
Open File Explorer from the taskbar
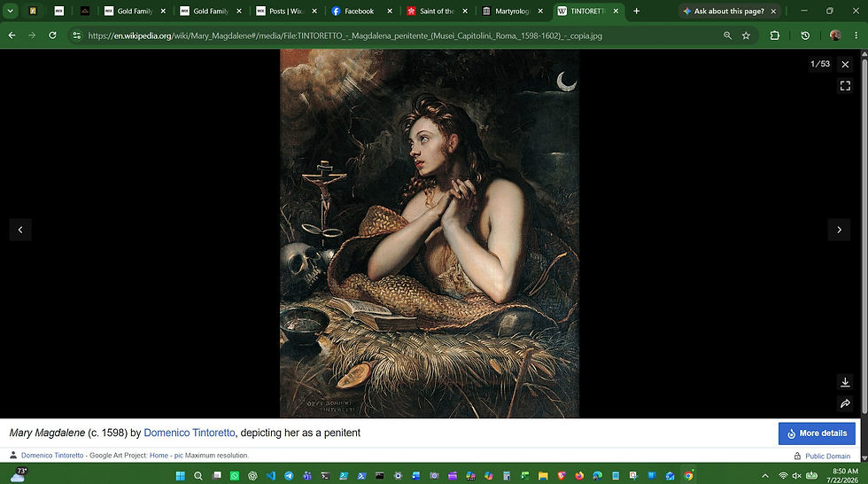click(x=543, y=476)
